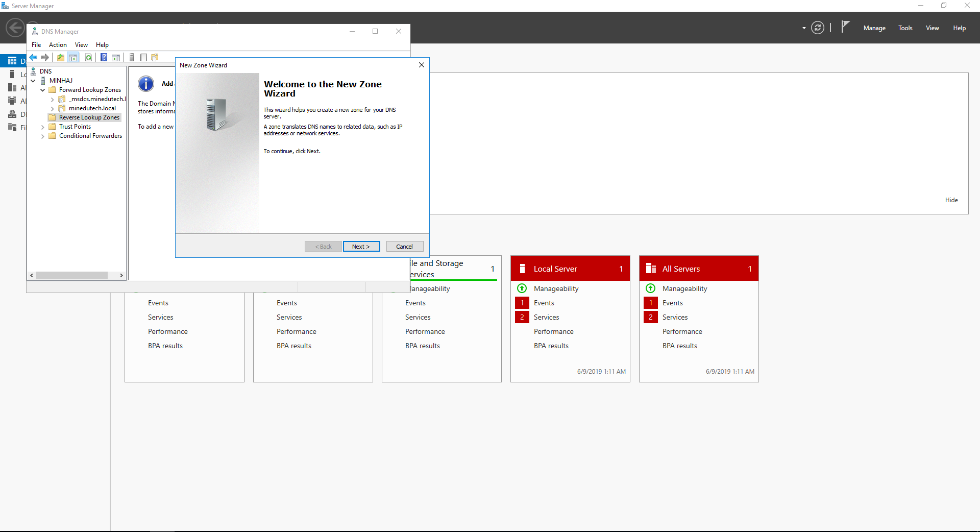Open Server Manager notifications flag
The image size is (980, 532).
(x=845, y=27)
